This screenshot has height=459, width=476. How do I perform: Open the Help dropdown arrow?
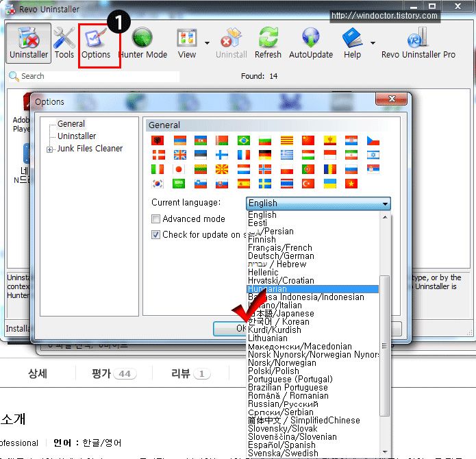point(373,42)
